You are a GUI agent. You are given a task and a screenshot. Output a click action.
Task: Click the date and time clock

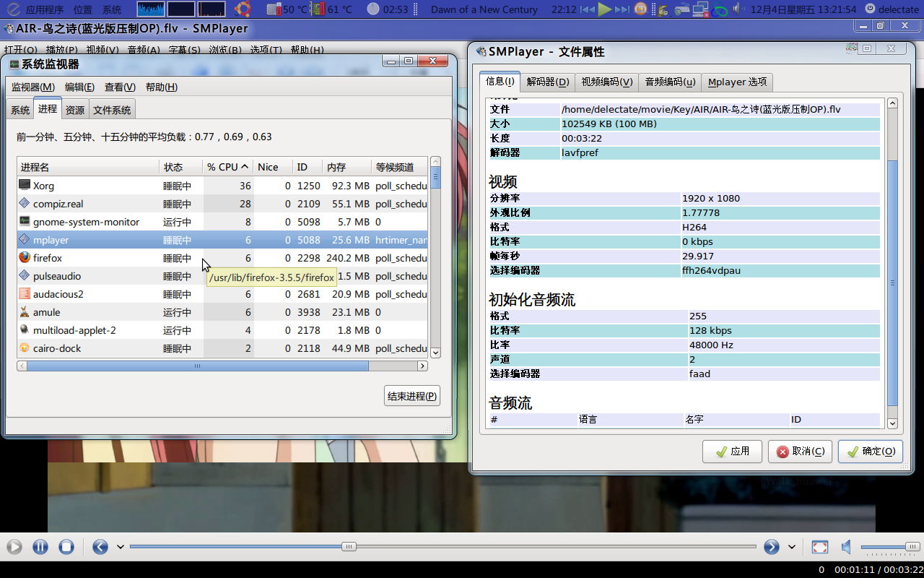(803, 9)
